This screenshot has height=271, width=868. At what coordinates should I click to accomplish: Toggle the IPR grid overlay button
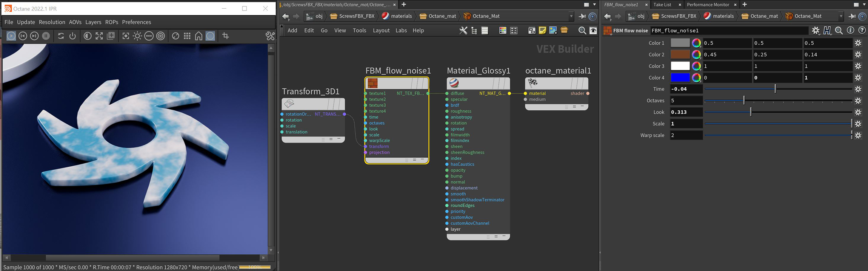click(x=187, y=36)
